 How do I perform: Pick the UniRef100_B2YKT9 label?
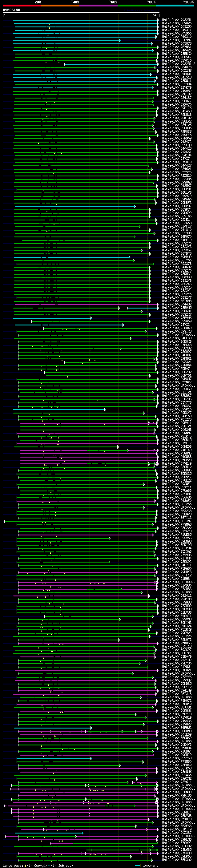(176, 88)
